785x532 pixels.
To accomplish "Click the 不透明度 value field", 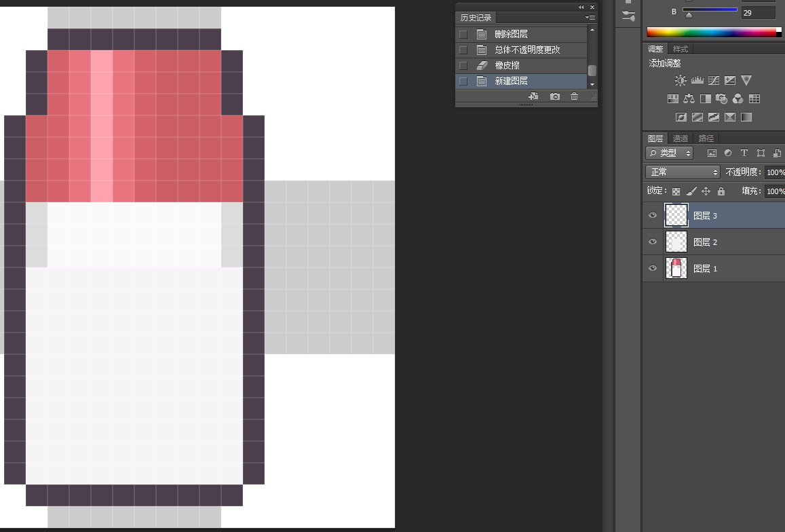I will [x=775, y=172].
